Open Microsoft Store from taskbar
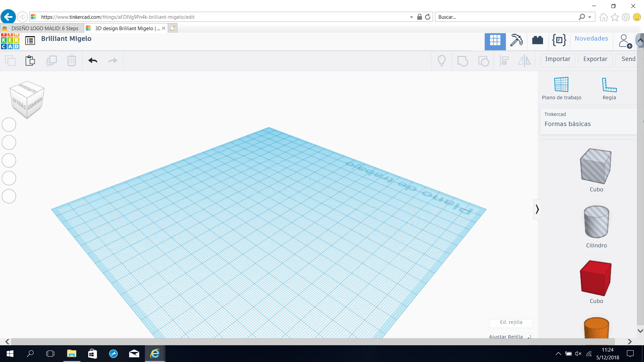The height and width of the screenshot is (362, 644). pos(93,354)
